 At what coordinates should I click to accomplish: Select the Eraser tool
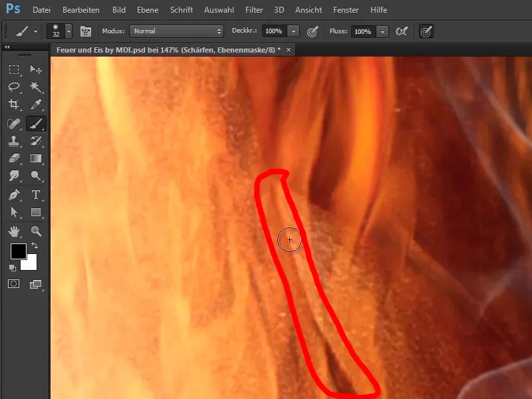(14, 158)
